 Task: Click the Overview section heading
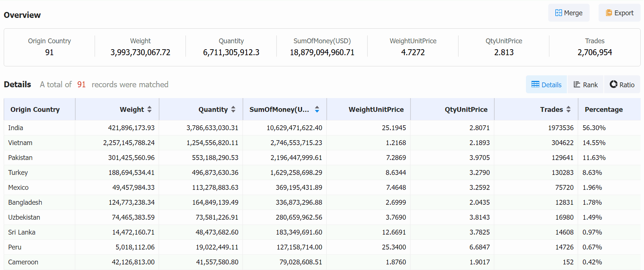[x=22, y=15]
